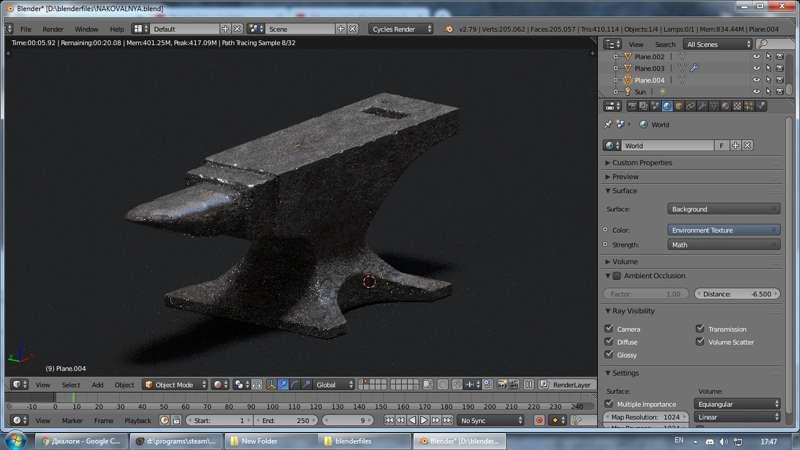
Task: Open the pivot point selector
Action: 239,385
